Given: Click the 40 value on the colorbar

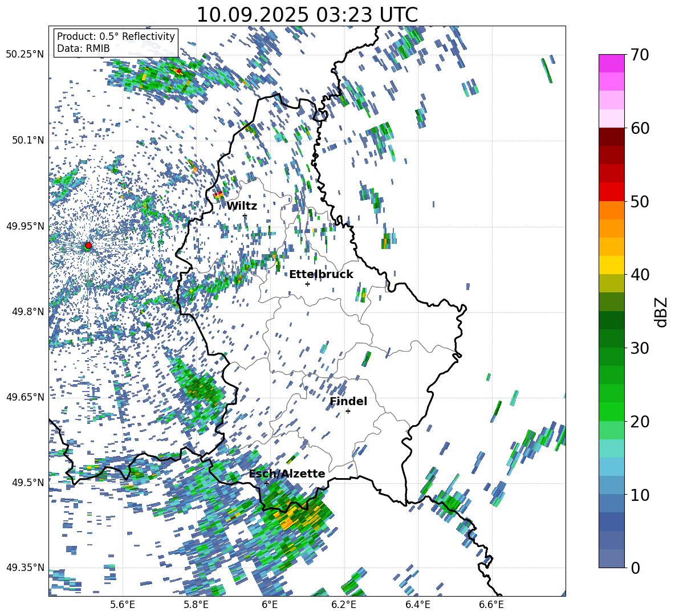Looking at the screenshot, I should coord(640,275).
